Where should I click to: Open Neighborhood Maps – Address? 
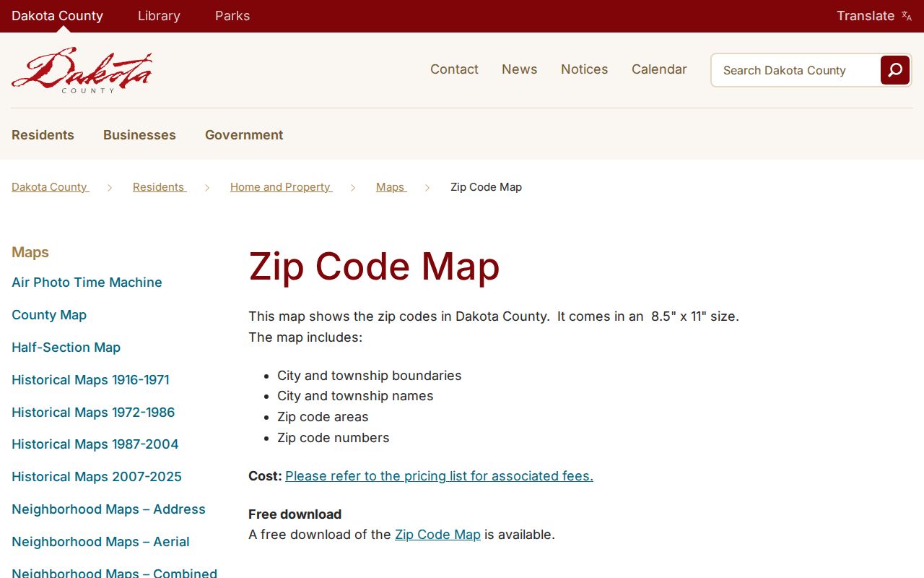(108, 509)
